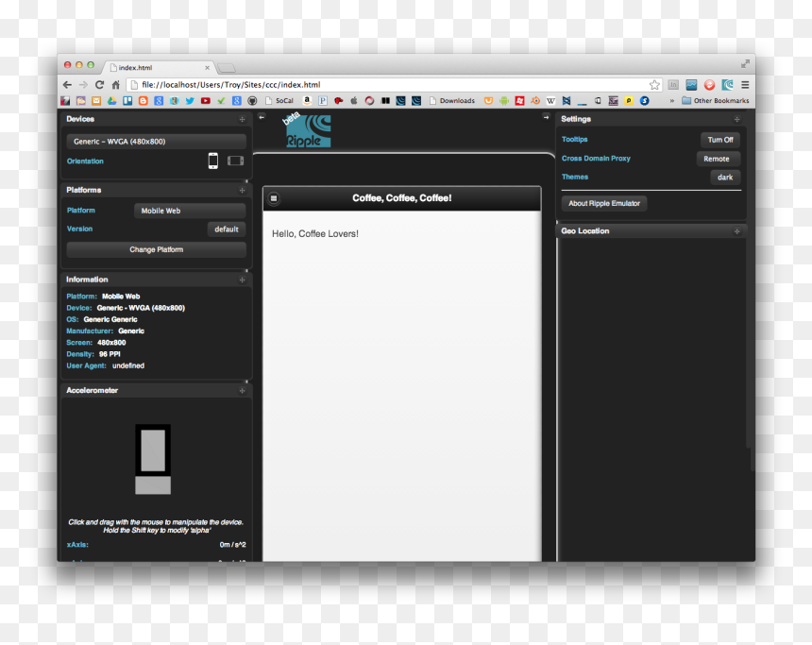
Task: Open the Cross Domain Proxy dropdown
Action: [x=718, y=159]
